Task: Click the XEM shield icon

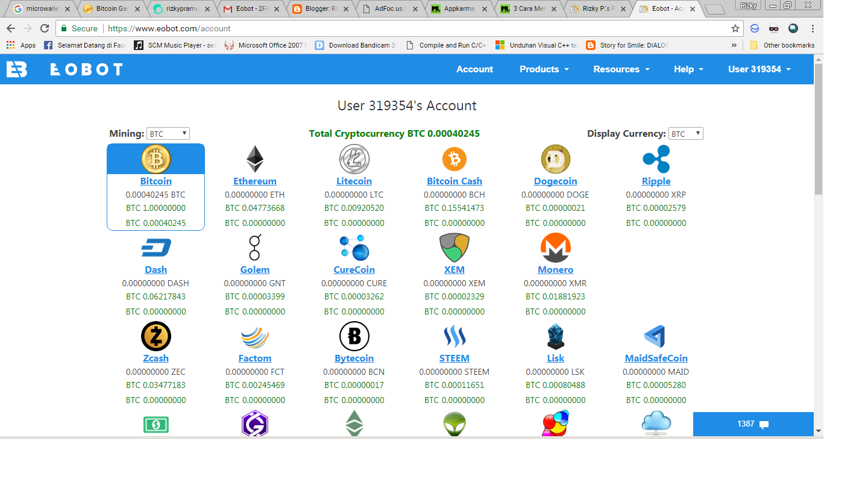Action: (454, 248)
